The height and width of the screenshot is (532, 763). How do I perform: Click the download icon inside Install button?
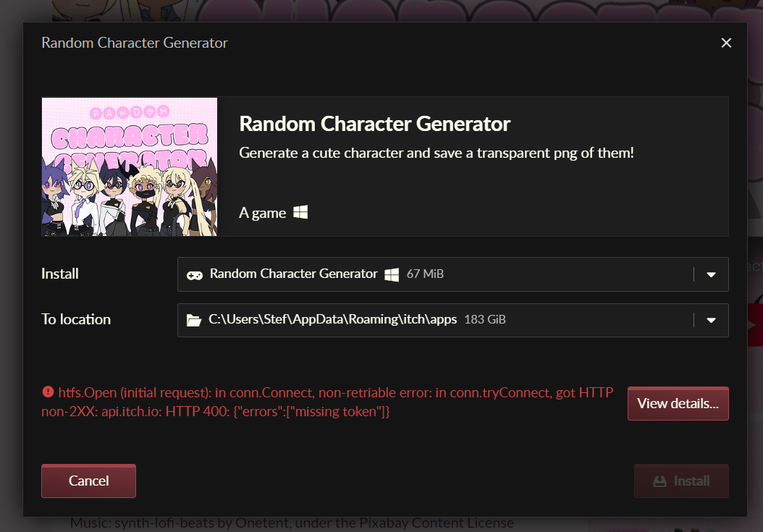659,481
